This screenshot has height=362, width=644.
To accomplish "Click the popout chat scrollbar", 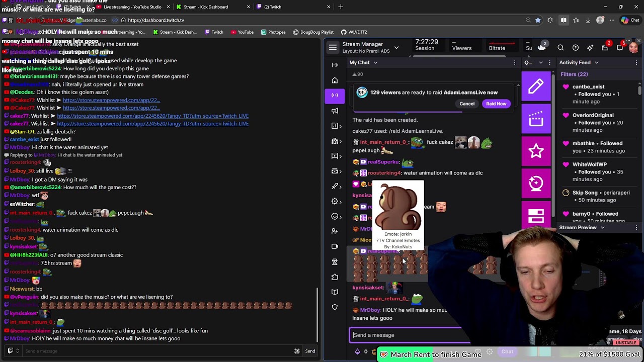I will pyautogui.click(x=317, y=315).
